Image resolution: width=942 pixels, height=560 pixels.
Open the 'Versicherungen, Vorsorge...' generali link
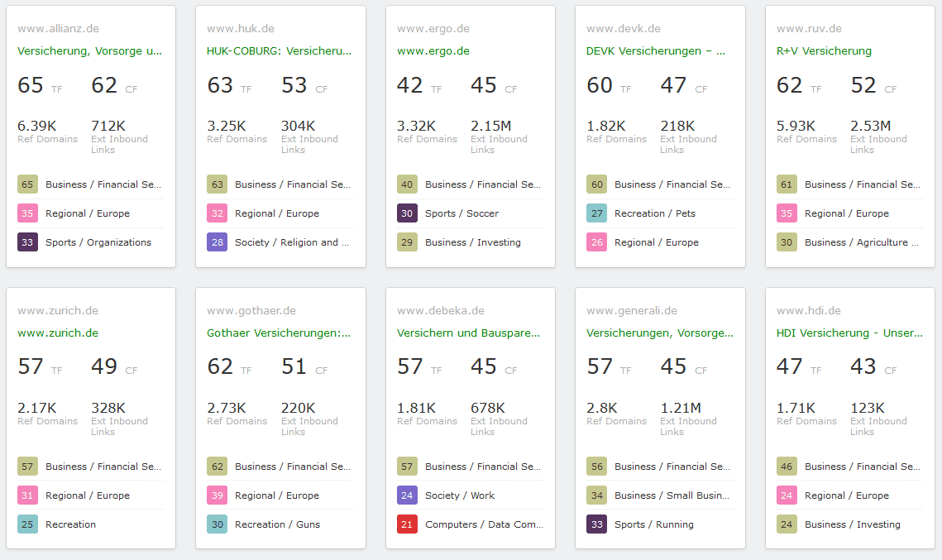coord(660,333)
